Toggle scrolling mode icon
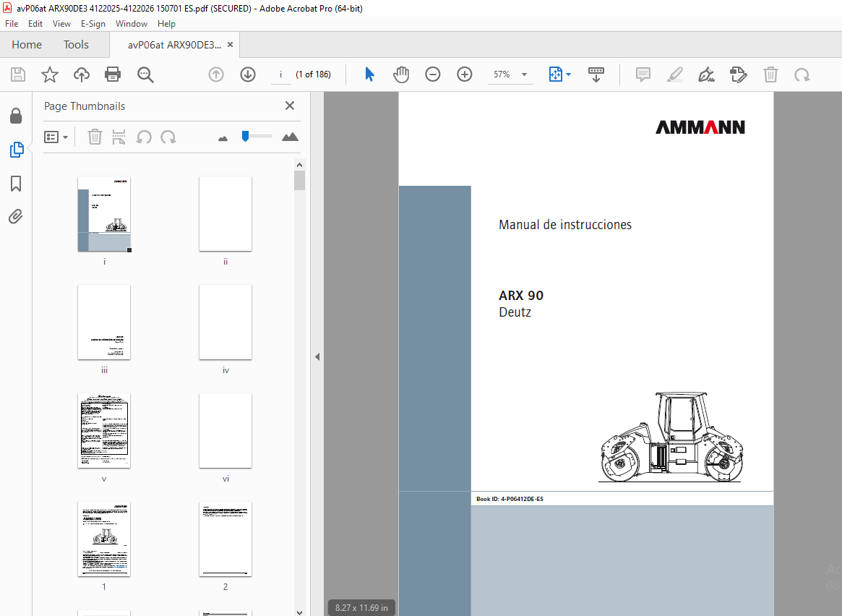 point(596,74)
